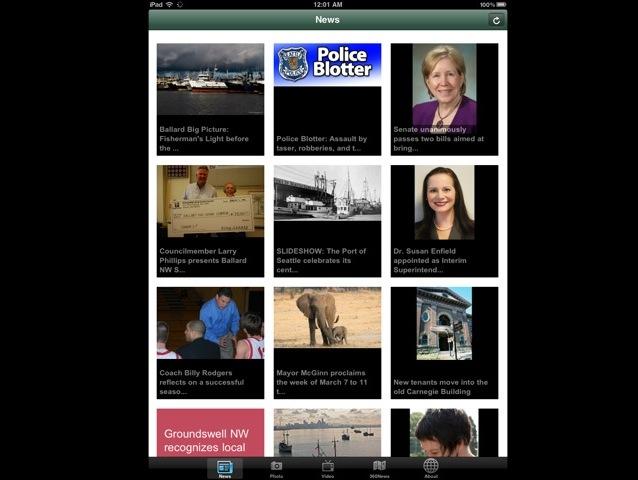This screenshot has height=480, width=638.
Task: Open the harbor skyline boats photo story
Action: point(328,433)
